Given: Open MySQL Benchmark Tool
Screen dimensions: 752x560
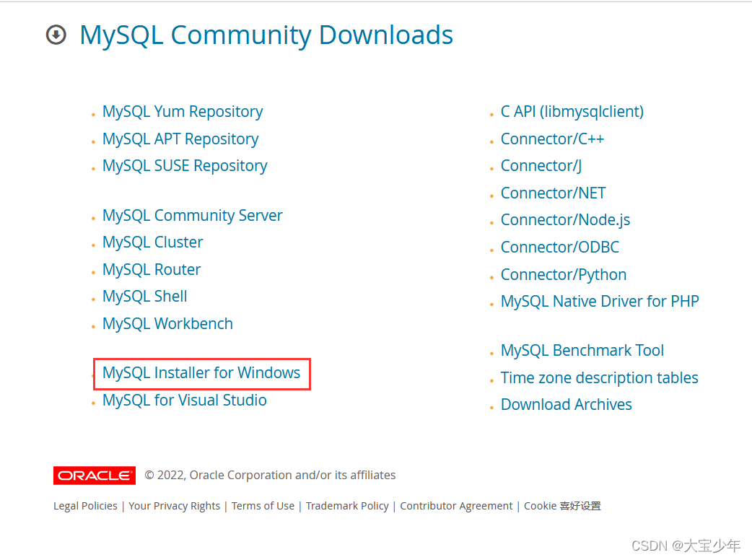Looking at the screenshot, I should click(582, 351).
